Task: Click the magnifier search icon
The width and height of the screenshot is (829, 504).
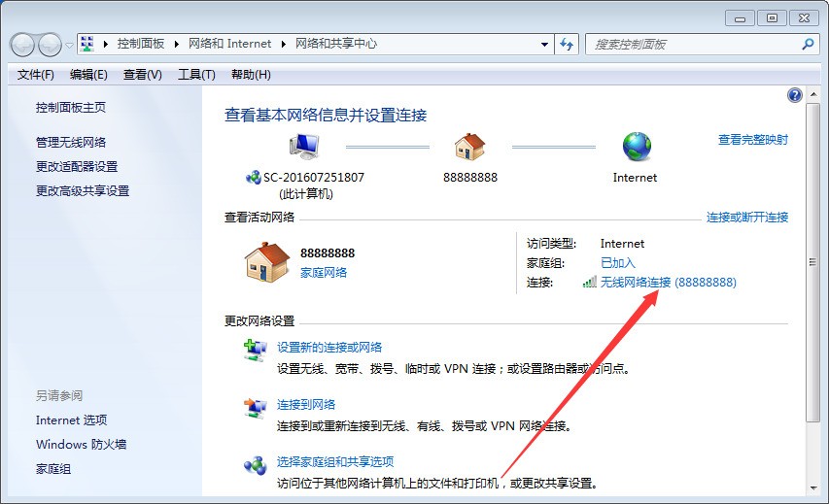Action: coord(808,44)
